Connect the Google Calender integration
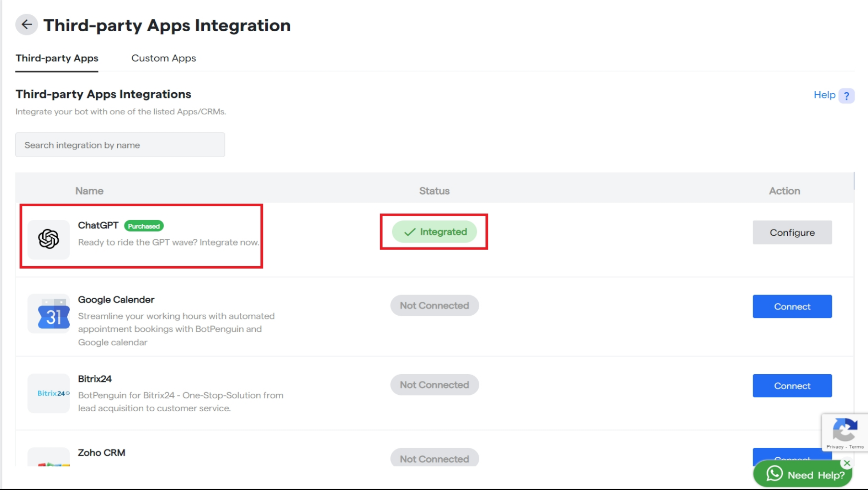Image resolution: width=868 pixels, height=490 pixels. coord(792,306)
